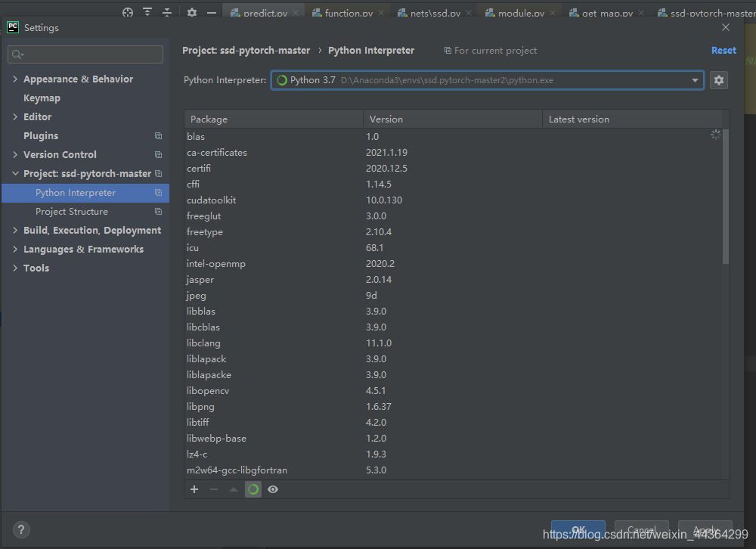The height and width of the screenshot is (549, 756).
Task: Click the Install package plus icon
Action: click(194, 489)
